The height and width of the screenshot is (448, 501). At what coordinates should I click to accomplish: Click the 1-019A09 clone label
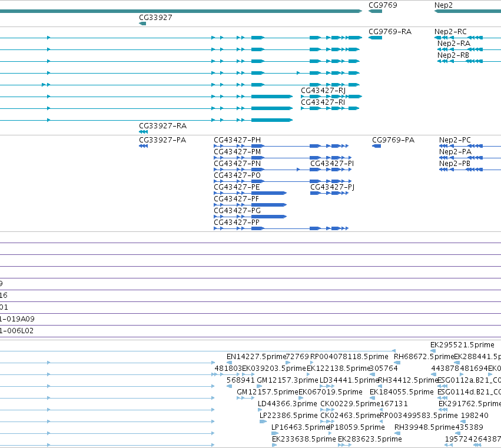tap(17, 319)
